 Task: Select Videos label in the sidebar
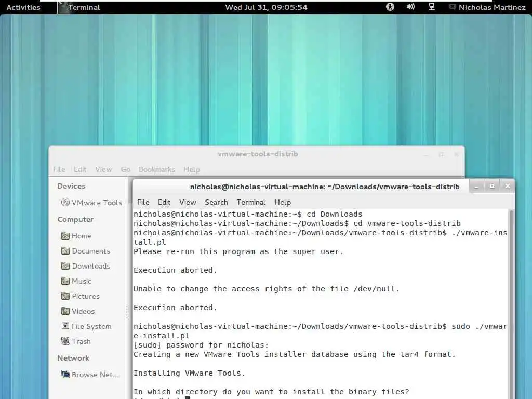pos(83,311)
